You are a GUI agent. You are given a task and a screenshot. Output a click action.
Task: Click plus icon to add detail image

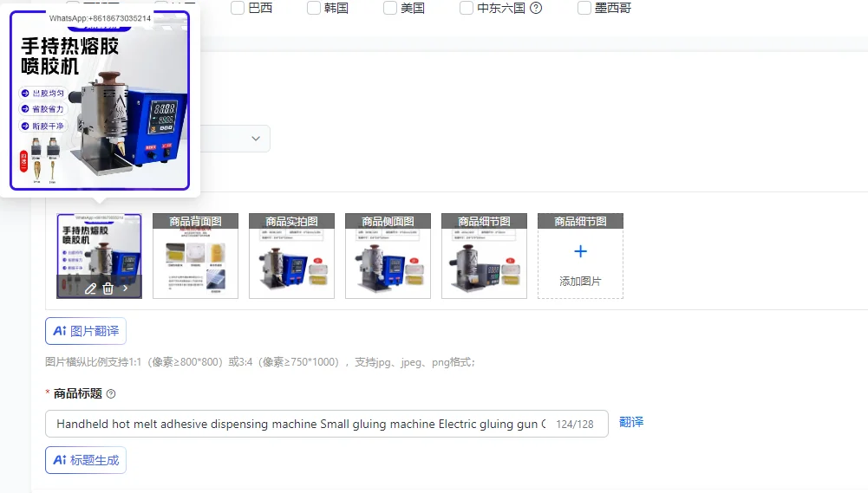580,252
